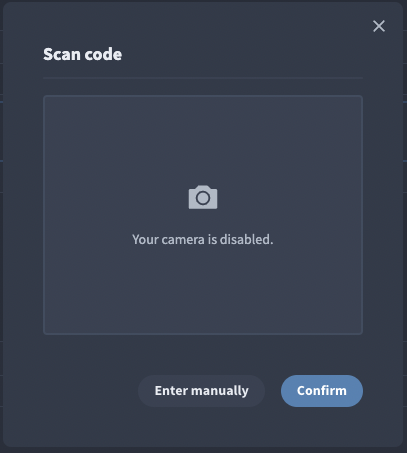Screen dimensions: 407x453
Task: Confirm the scanned code
Action: (x=322, y=391)
